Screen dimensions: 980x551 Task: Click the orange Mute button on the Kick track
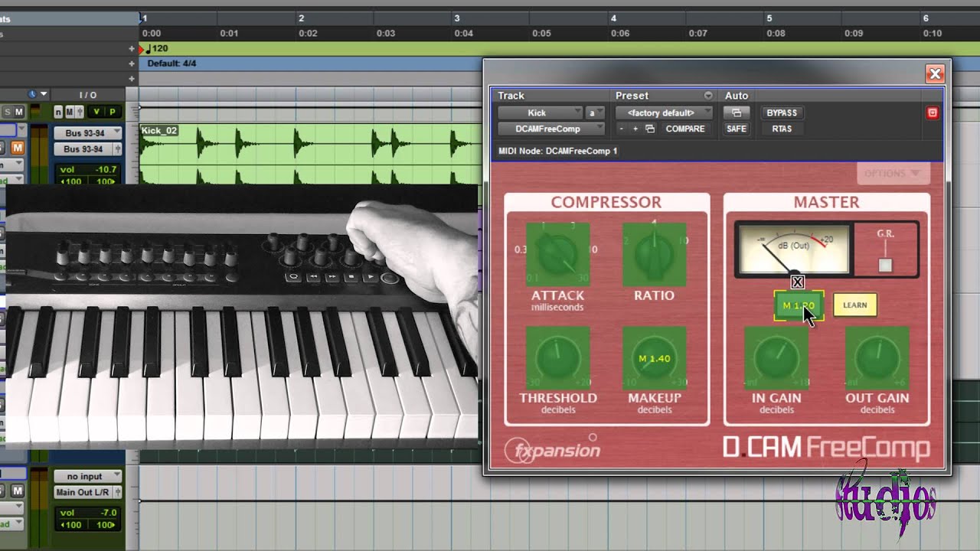[18, 147]
